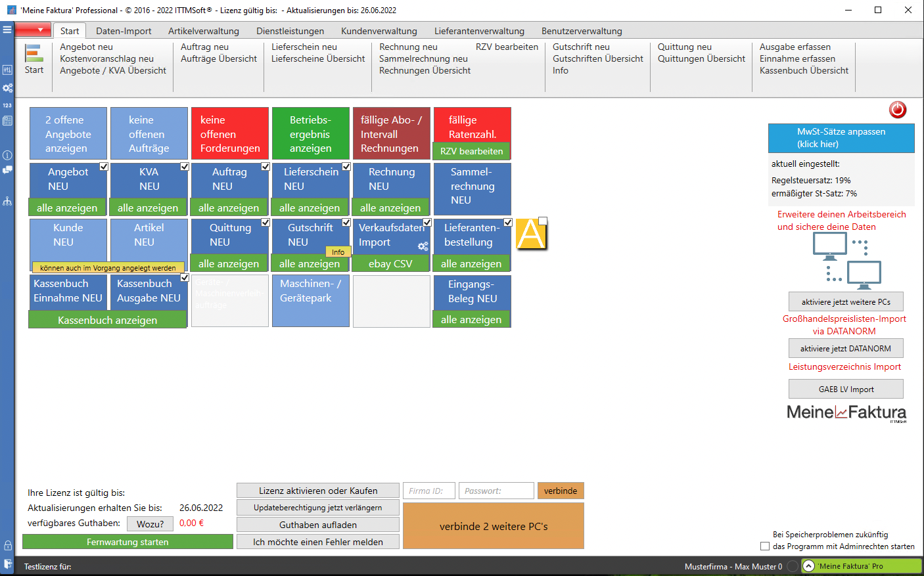Click the info circle icon in sidebar
Viewport: 924px width, 576px height.
(7, 155)
